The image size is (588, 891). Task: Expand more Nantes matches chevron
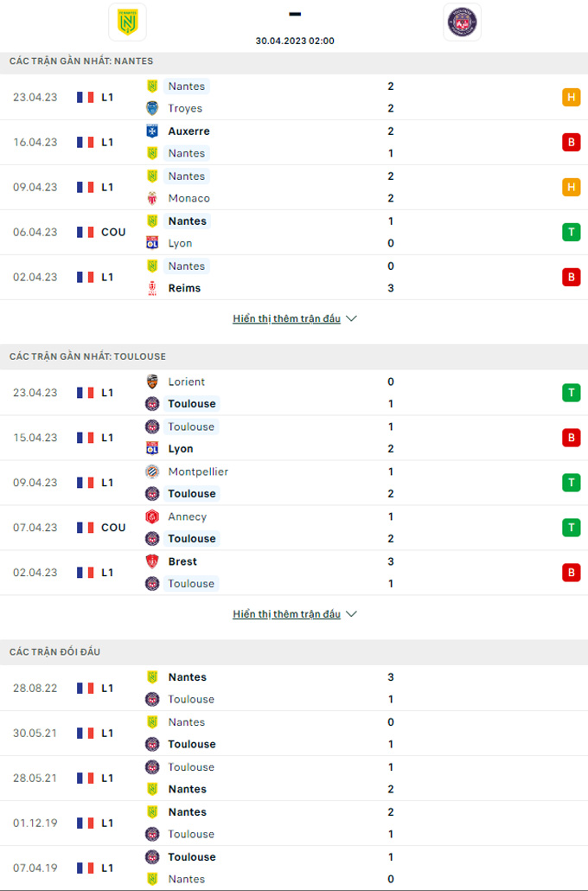[x=351, y=319]
